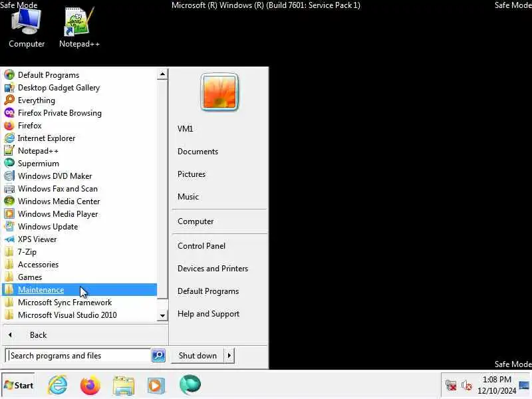
Task: Click Back to return to the main menu
Action: pyautogui.click(x=85, y=335)
